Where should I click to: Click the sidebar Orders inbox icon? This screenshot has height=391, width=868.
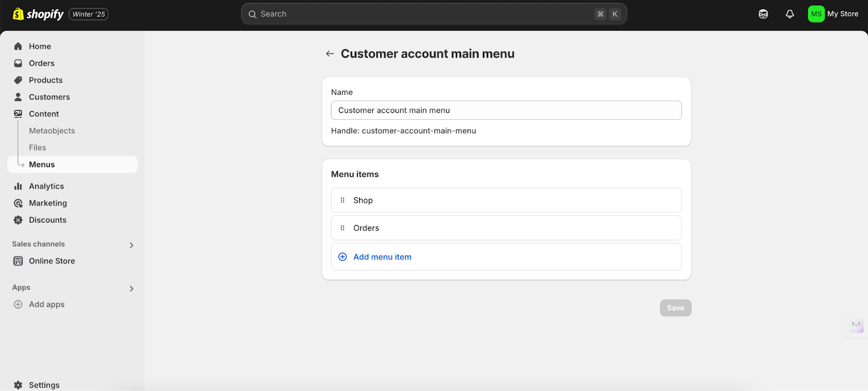click(18, 63)
